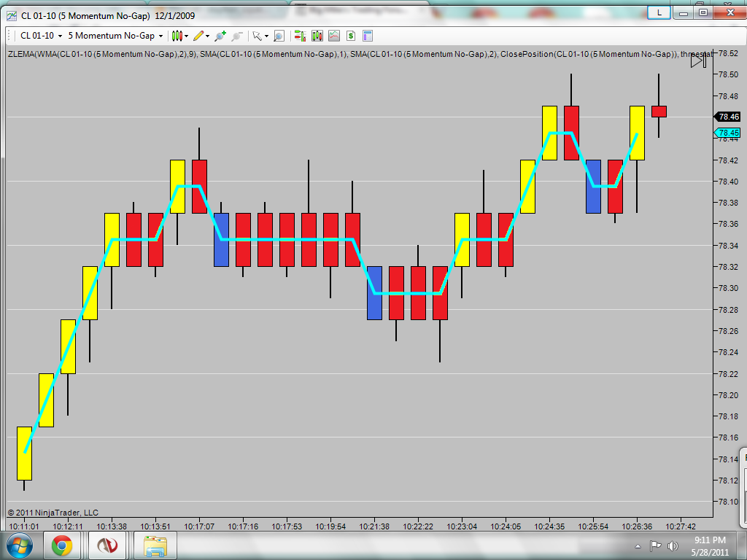Open the strategies dollar sign icon
The height and width of the screenshot is (560, 747).
click(x=351, y=36)
